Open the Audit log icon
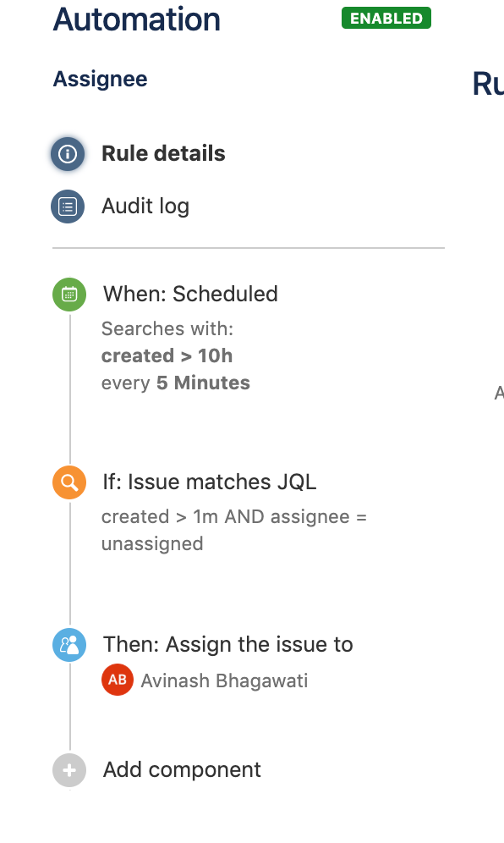Viewport: 504px width, 843px height. (68, 206)
